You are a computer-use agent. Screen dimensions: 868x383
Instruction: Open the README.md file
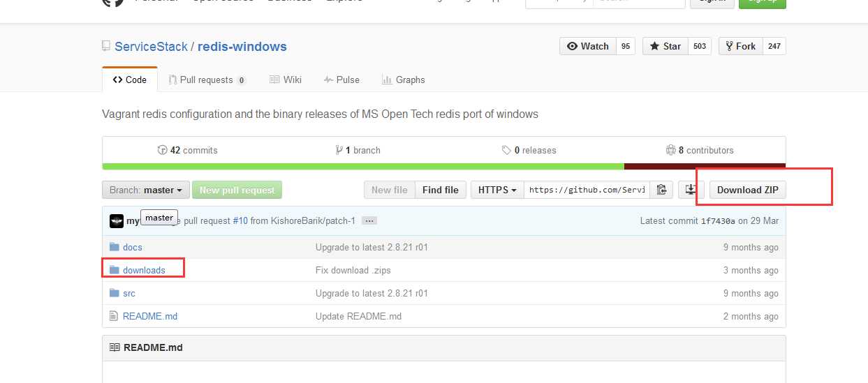pos(150,316)
